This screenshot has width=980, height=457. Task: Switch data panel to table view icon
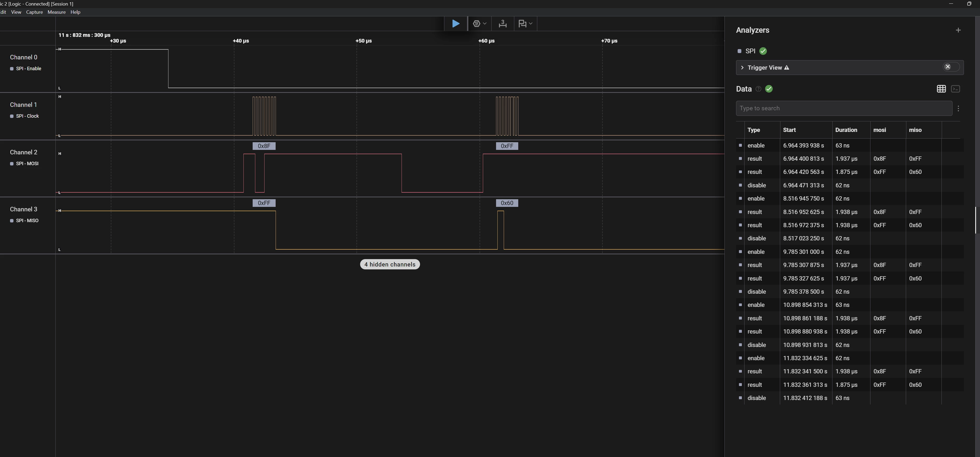(x=941, y=89)
